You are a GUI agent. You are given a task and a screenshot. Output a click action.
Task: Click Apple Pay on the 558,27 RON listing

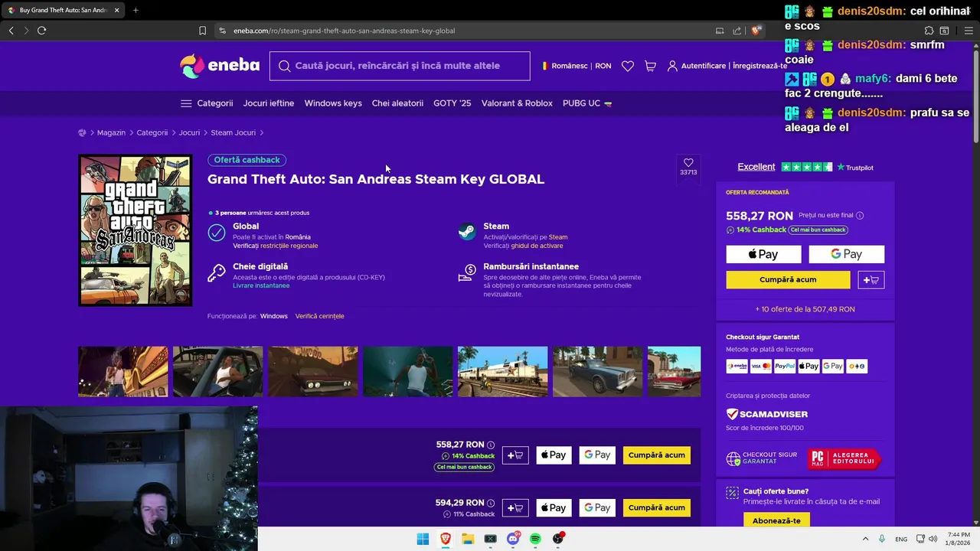554,455
